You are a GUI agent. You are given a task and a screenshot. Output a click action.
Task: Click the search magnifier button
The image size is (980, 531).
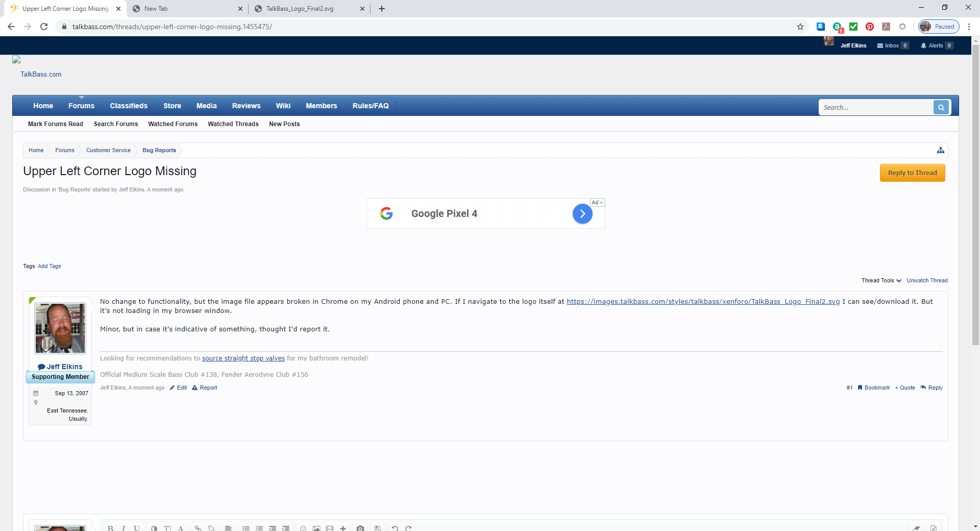(941, 107)
